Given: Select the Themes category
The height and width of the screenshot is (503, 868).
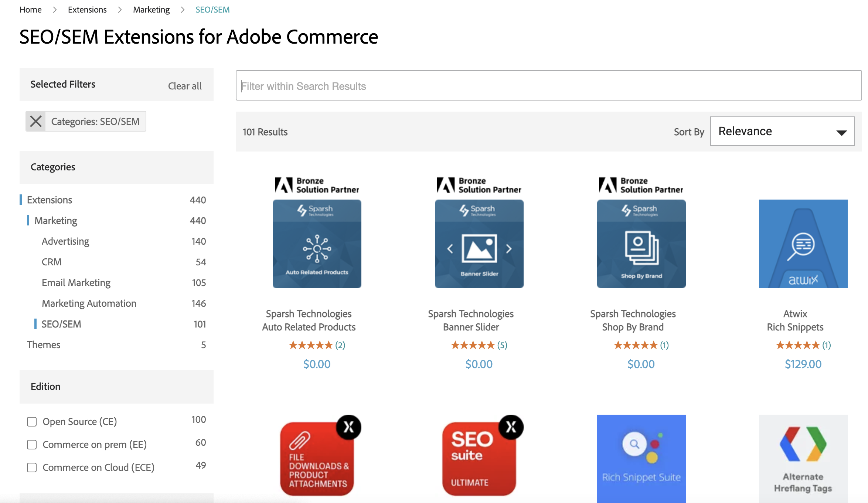Looking at the screenshot, I should pyautogui.click(x=44, y=345).
